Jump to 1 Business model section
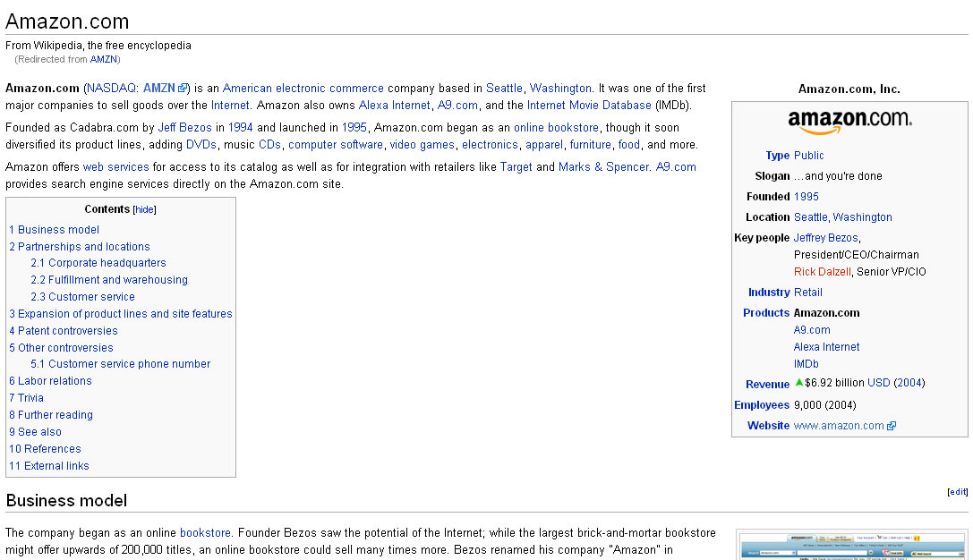 [54, 230]
